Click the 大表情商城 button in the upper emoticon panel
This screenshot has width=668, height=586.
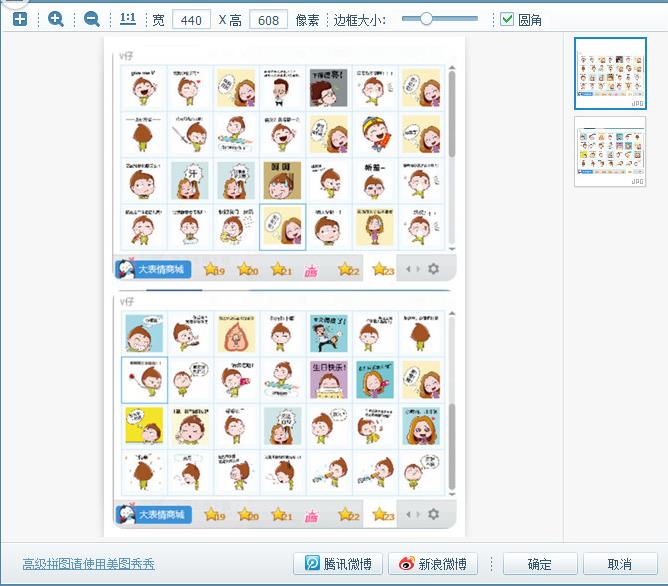(x=153, y=269)
